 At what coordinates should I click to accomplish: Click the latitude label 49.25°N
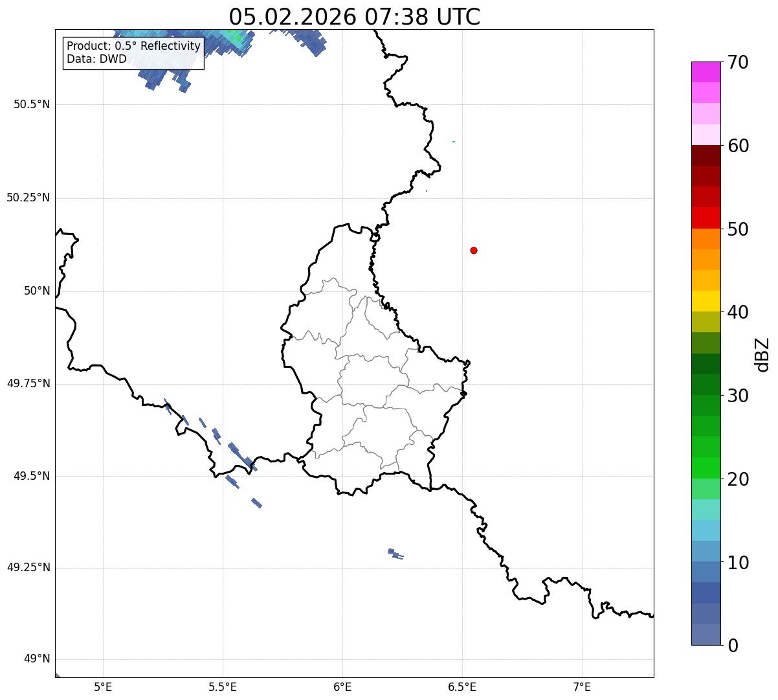(28, 567)
